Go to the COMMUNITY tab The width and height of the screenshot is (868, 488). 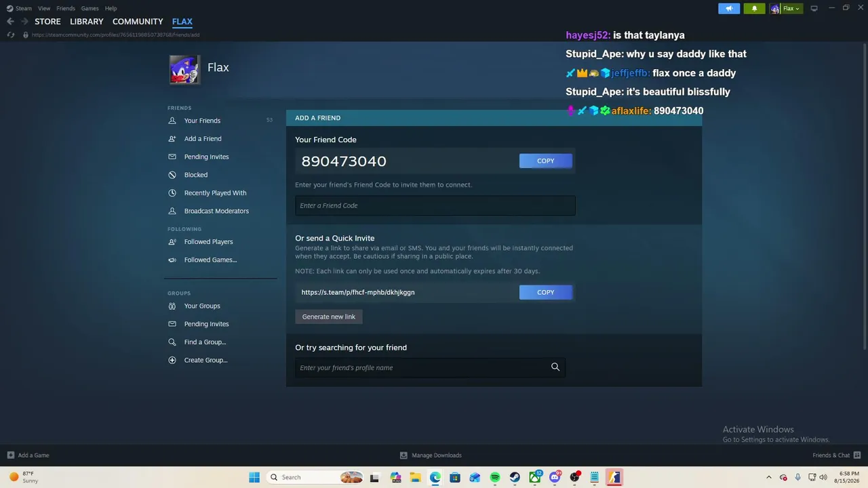click(138, 22)
